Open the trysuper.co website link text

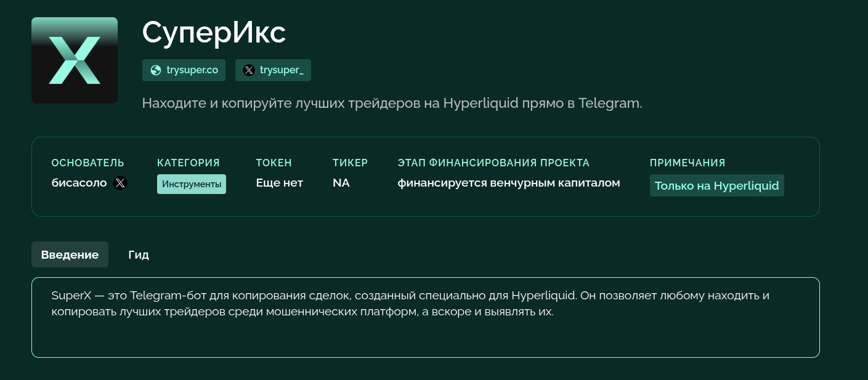tap(192, 70)
